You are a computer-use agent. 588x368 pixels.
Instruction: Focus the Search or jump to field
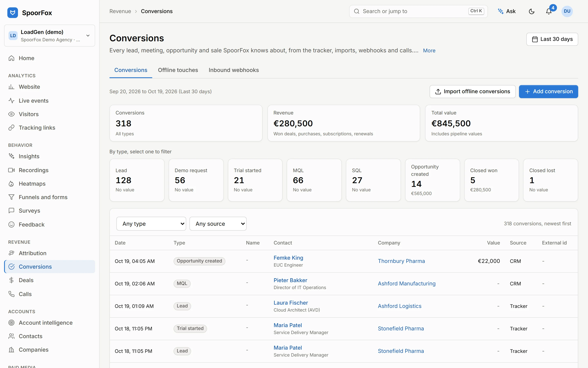tap(418, 11)
